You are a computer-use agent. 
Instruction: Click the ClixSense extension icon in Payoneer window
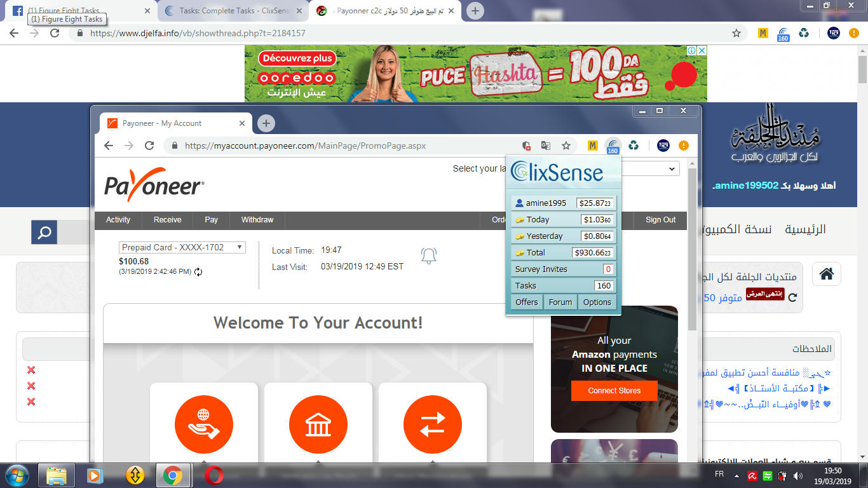[613, 146]
